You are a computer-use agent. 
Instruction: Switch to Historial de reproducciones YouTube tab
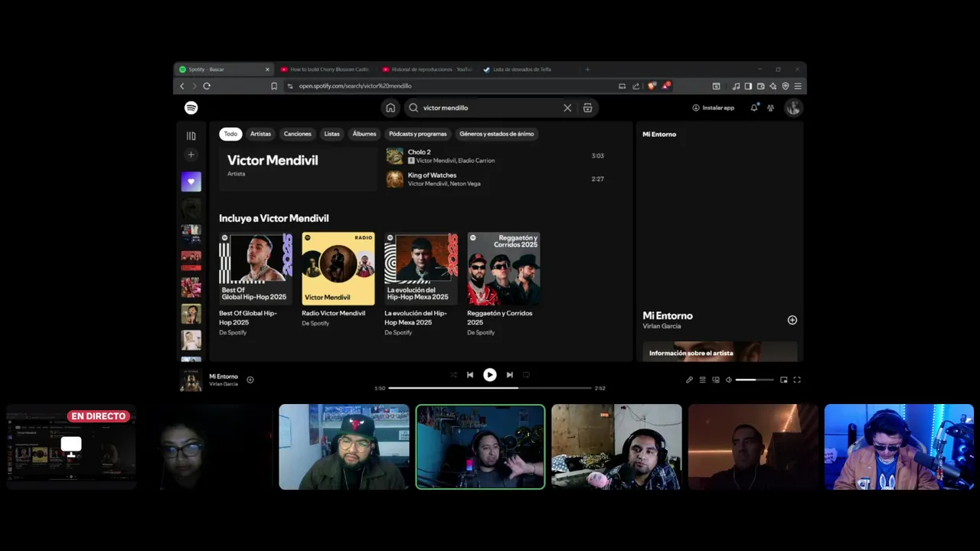427,70
